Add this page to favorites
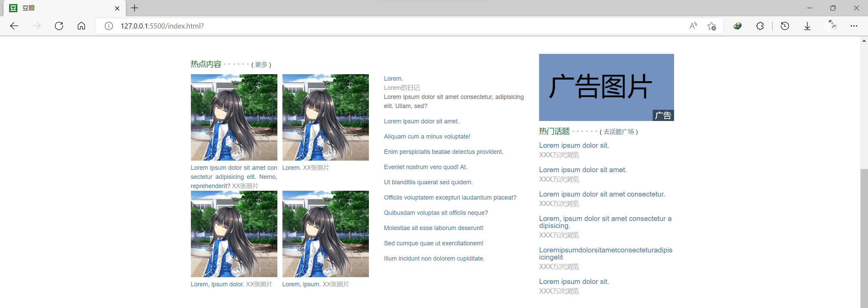The height and width of the screenshot is (308, 868). [x=712, y=26]
